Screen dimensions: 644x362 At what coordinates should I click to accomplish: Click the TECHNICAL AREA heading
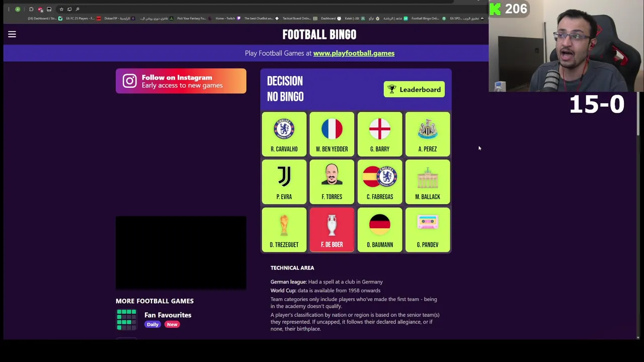tap(292, 268)
